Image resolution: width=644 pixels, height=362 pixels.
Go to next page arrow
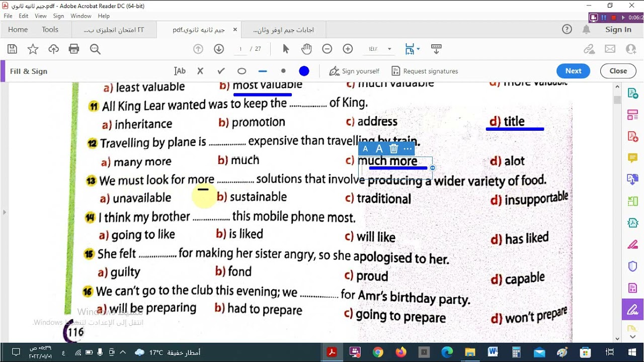point(219,49)
